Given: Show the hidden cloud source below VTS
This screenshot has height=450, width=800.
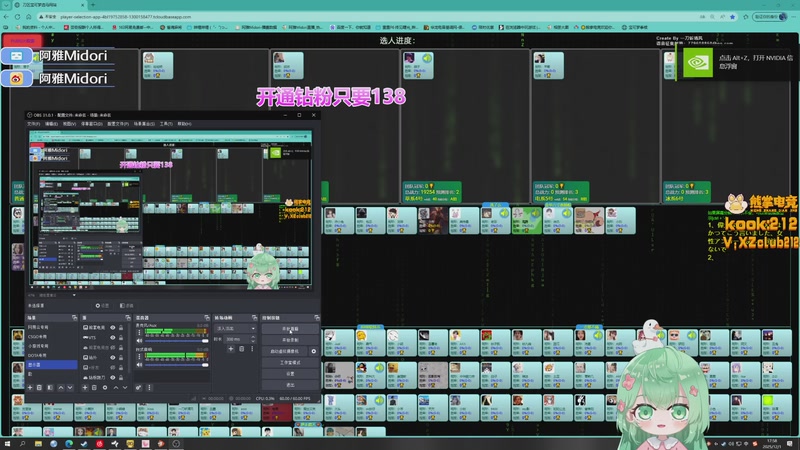Looking at the screenshot, I should point(113,347).
